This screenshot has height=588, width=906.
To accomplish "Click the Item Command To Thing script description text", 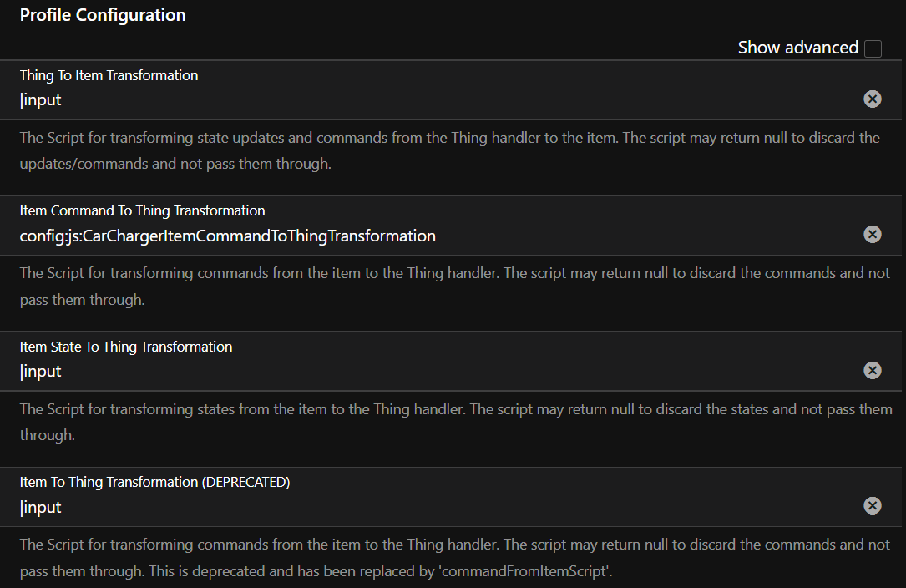I will pyautogui.click(x=455, y=286).
